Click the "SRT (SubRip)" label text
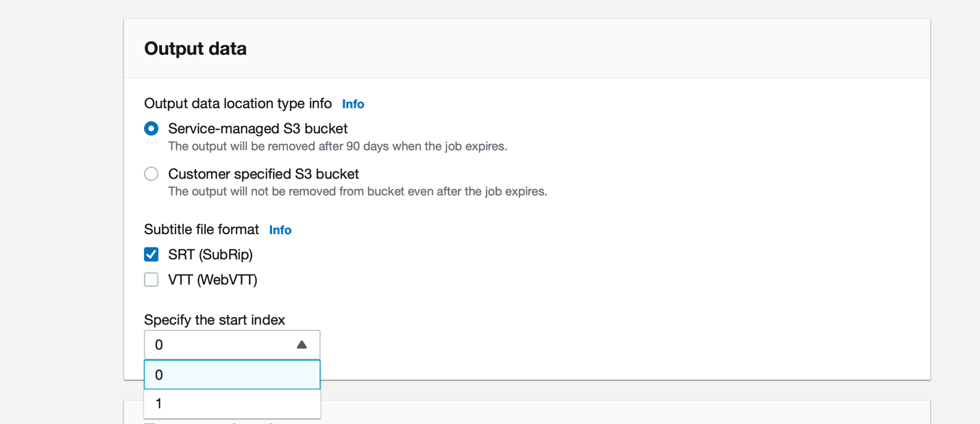The image size is (980, 424). (x=210, y=255)
